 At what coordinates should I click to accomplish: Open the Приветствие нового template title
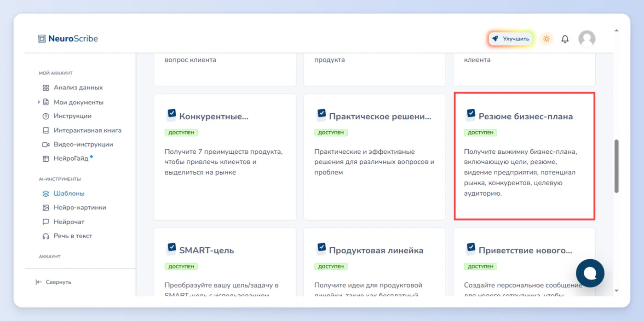526,251
